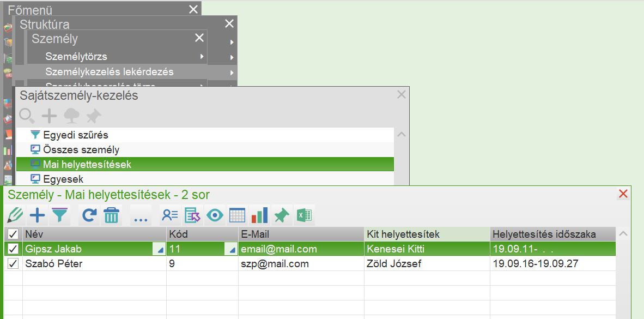Close the Sajátszemély-kezelés panel
Image resolution: width=644 pixels, height=319 pixels.
click(401, 94)
